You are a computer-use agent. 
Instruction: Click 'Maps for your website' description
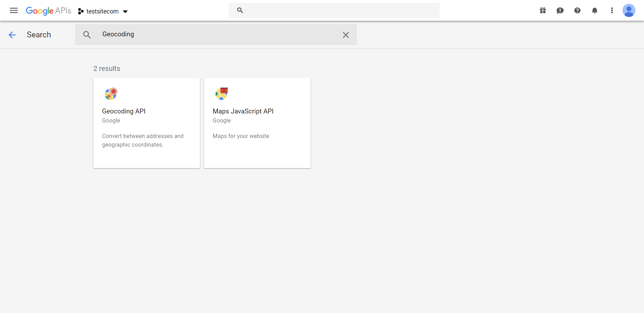pyautogui.click(x=241, y=136)
